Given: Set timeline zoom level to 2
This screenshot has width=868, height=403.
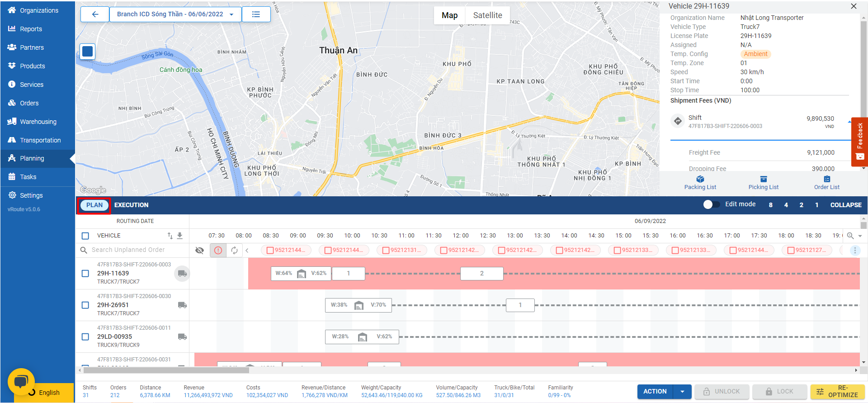Looking at the screenshot, I should [x=801, y=205].
